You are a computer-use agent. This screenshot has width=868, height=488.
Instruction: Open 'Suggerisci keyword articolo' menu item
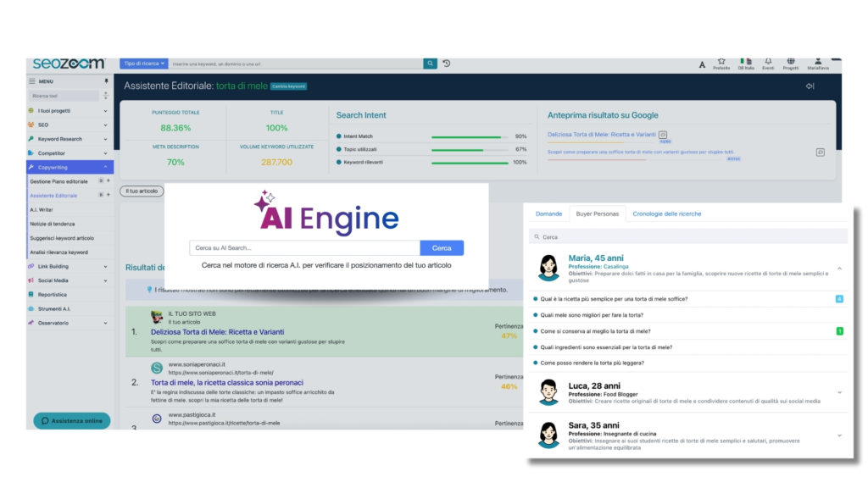62,238
